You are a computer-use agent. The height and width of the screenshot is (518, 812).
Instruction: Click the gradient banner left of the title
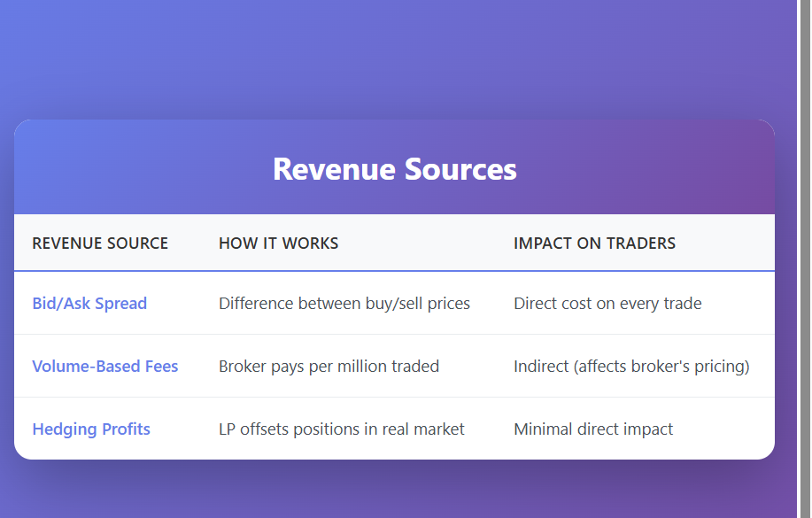[142, 168]
